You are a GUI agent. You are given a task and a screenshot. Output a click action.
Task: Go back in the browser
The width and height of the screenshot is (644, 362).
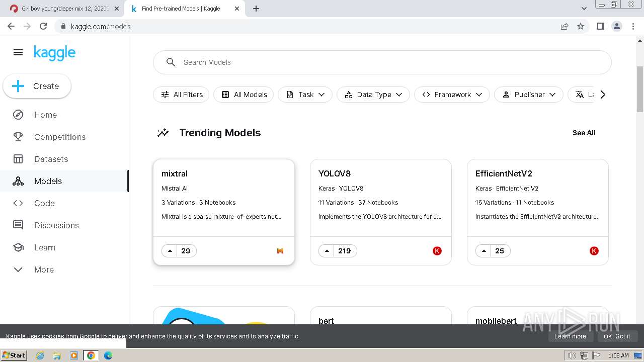[x=11, y=26]
